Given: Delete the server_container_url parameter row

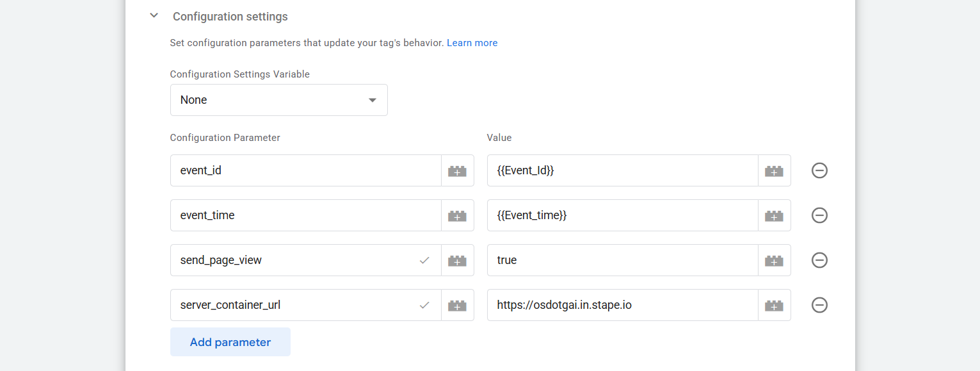Looking at the screenshot, I should coord(819,305).
